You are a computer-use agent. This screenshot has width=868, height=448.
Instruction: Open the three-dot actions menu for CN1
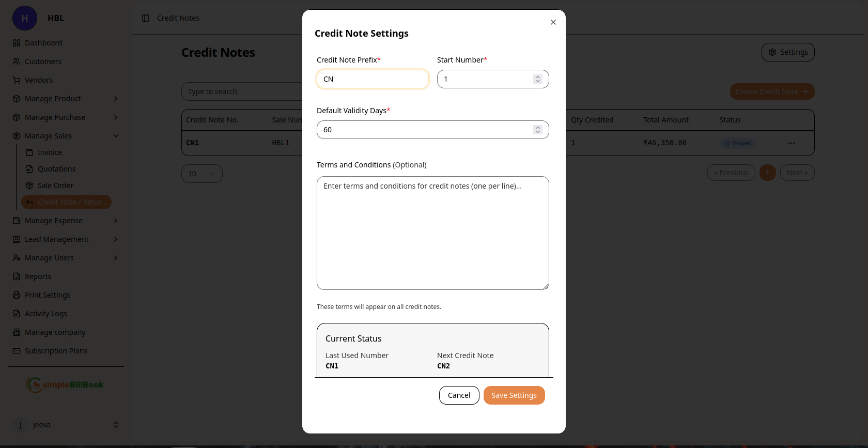click(x=792, y=143)
